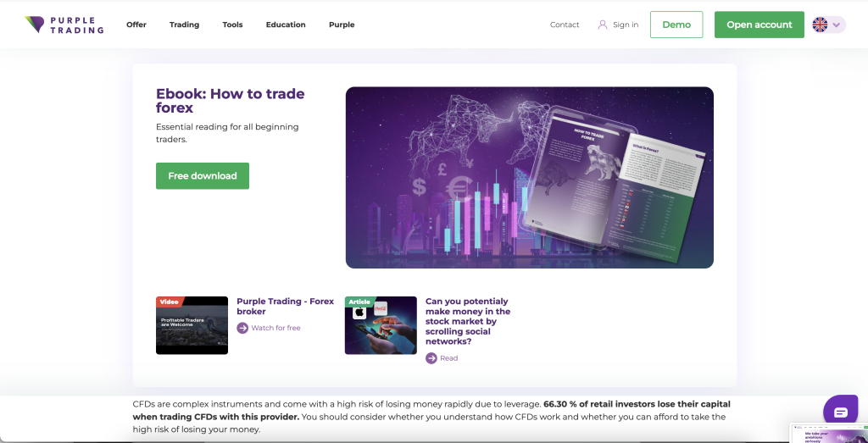Expand the language dropdown chevron
Screen dimensions: 868x443
click(837, 25)
